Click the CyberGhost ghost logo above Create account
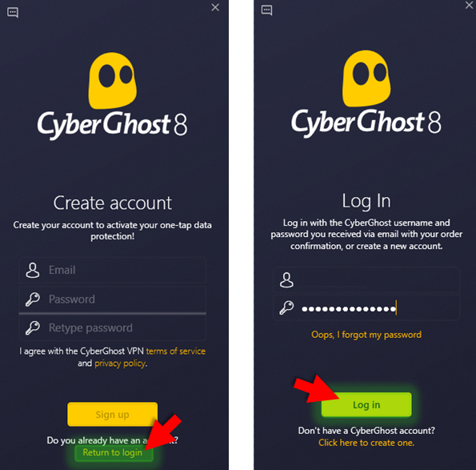This screenshot has height=470, width=476. point(112,81)
